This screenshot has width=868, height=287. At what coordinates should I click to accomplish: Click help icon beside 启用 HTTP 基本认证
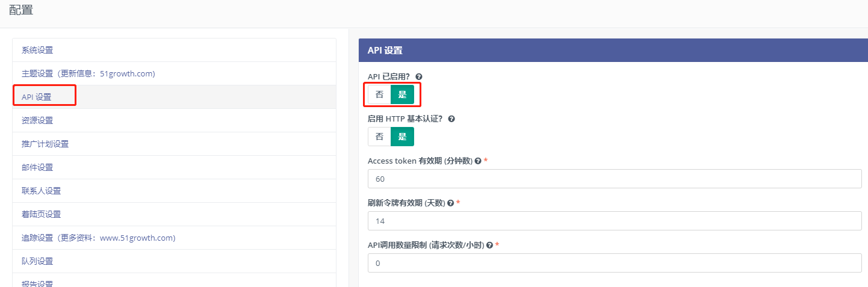point(451,119)
